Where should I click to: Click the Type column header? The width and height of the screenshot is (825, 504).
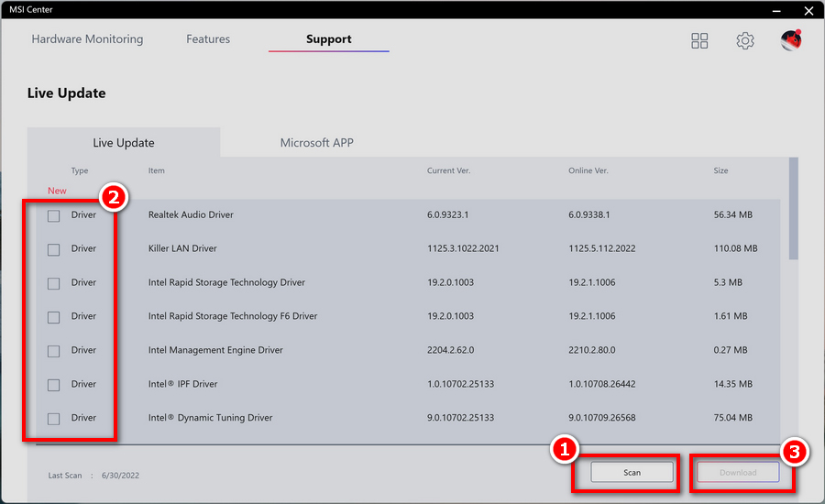80,170
